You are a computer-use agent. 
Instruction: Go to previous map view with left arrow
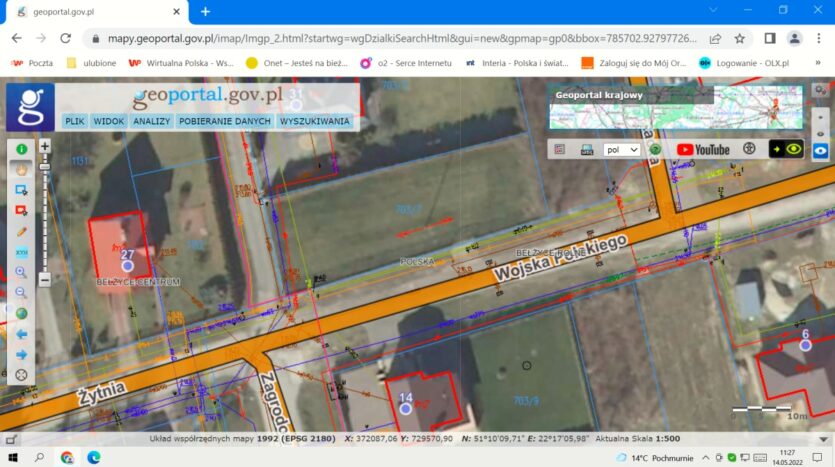click(21, 334)
